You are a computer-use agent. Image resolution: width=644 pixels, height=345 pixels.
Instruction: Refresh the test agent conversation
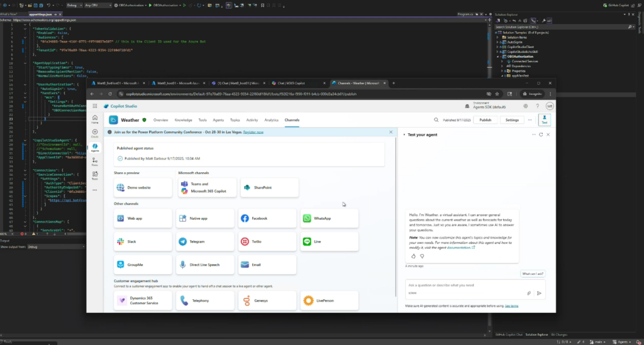(541, 134)
